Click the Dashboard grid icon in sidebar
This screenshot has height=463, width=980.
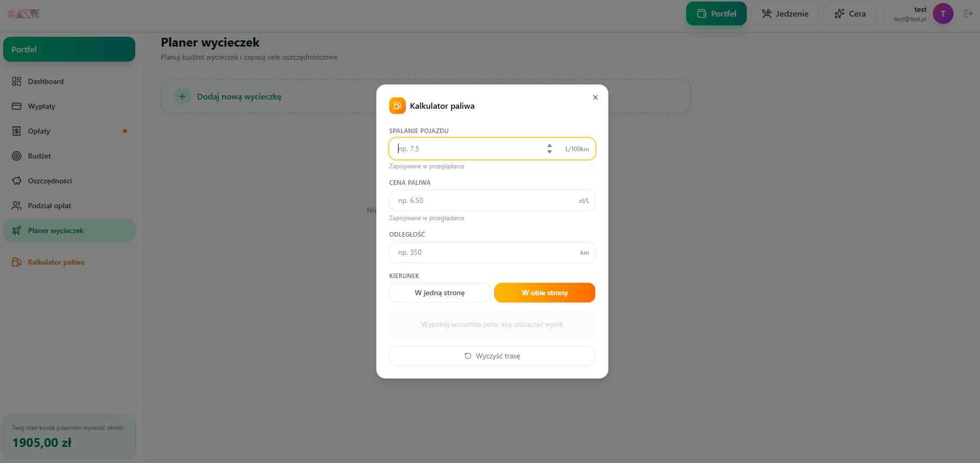click(17, 81)
